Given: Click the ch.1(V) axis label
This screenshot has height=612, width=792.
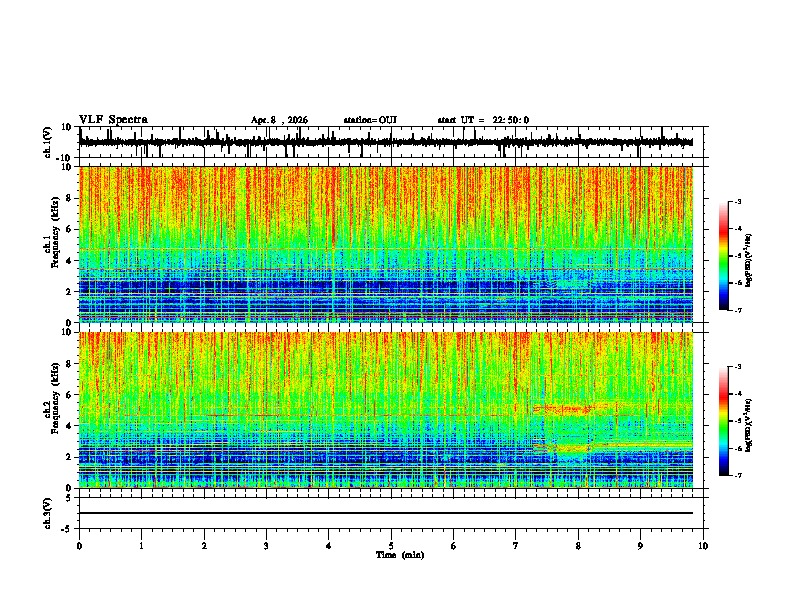Looking at the screenshot, I should pyautogui.click(x=48, y=142).
